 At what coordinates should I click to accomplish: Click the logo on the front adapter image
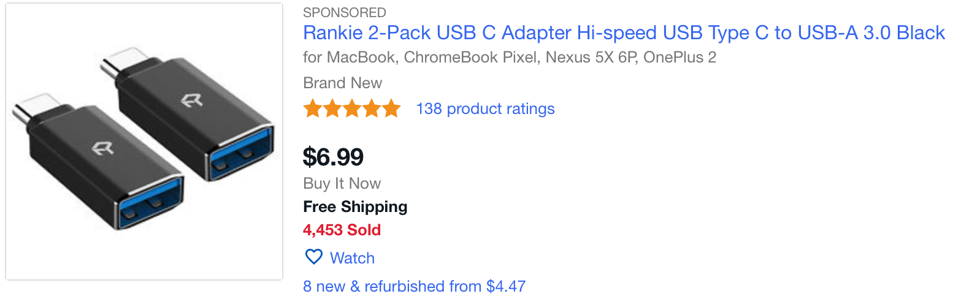102,149
